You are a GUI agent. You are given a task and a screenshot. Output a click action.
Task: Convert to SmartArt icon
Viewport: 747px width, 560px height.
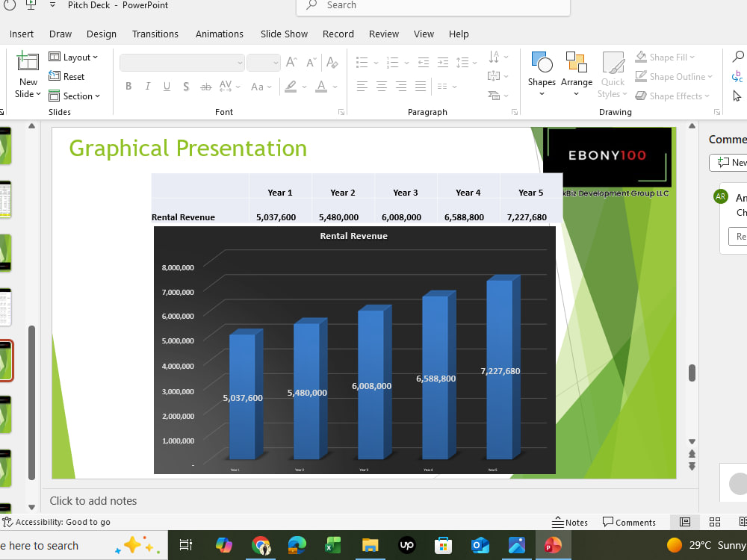pyautogui.click(x=498, y=96)
